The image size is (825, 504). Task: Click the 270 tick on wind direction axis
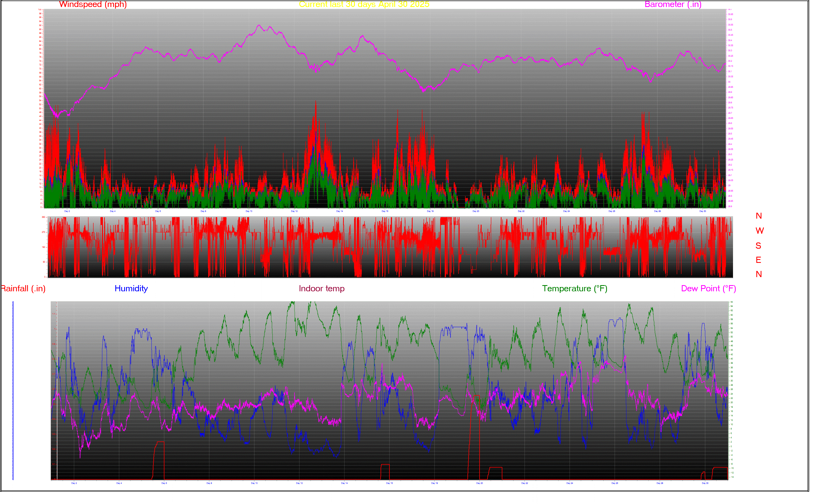pos(43,232)
